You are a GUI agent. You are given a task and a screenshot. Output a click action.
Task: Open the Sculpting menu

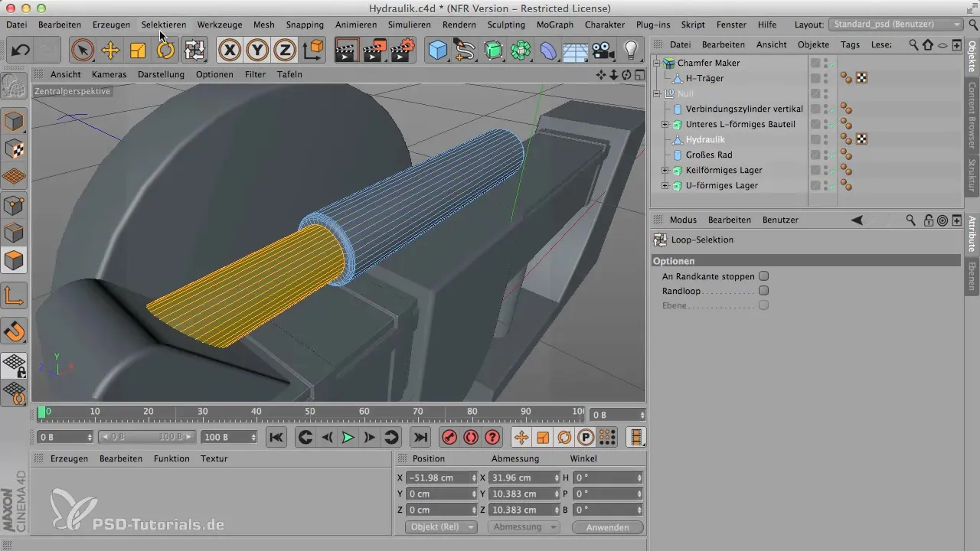click(506, 24)
